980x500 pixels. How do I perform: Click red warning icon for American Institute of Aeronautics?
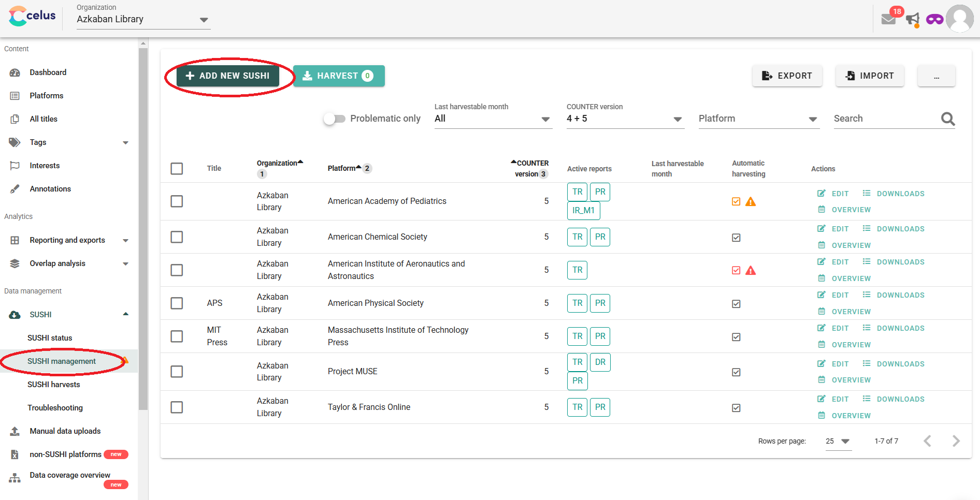pos(751,270)
